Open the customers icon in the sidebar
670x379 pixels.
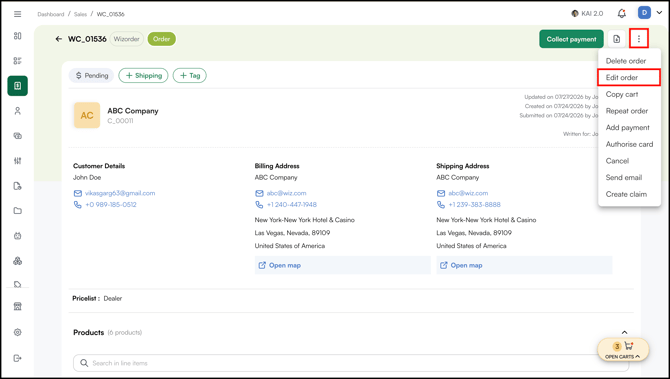click(x=18, y=111)
